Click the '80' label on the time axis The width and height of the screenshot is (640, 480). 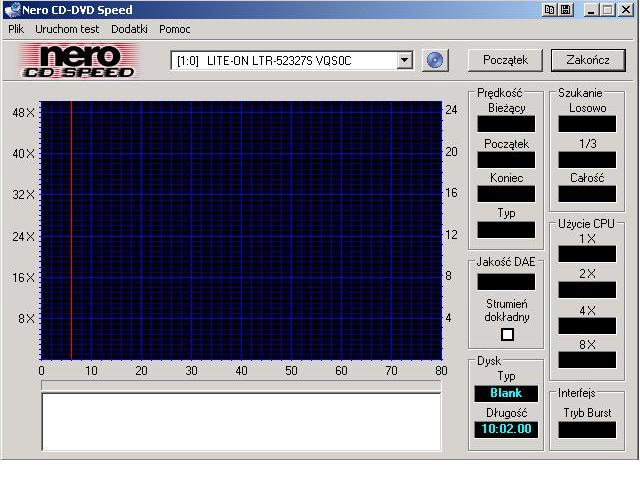click(x=441, y=371)
